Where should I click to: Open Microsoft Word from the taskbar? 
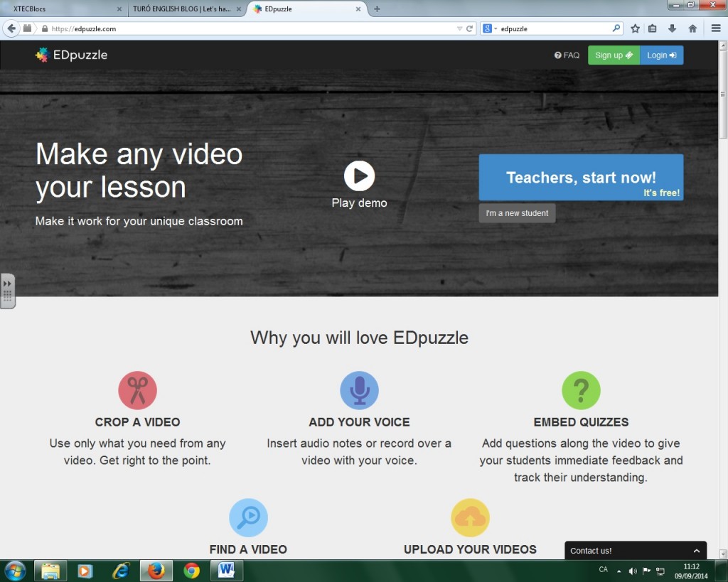point(227,570)
